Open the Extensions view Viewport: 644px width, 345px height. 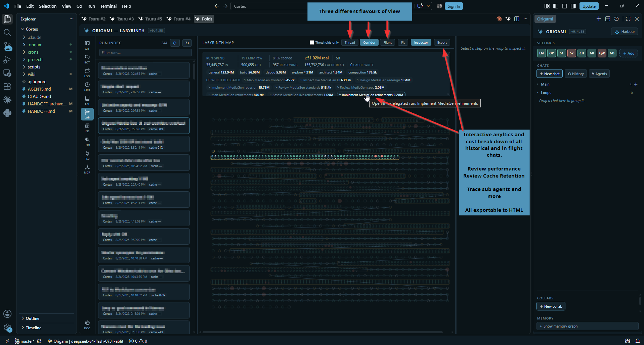(x=7, y=86)
